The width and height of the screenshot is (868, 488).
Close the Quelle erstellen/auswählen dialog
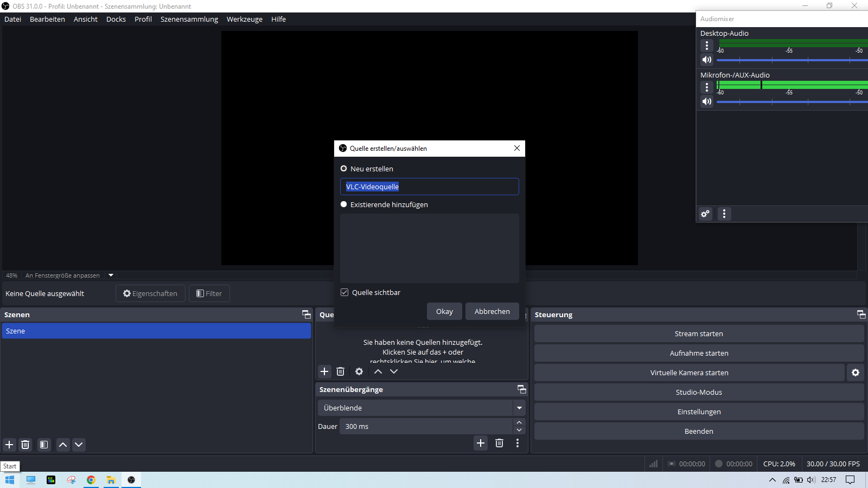pos(517,148)
